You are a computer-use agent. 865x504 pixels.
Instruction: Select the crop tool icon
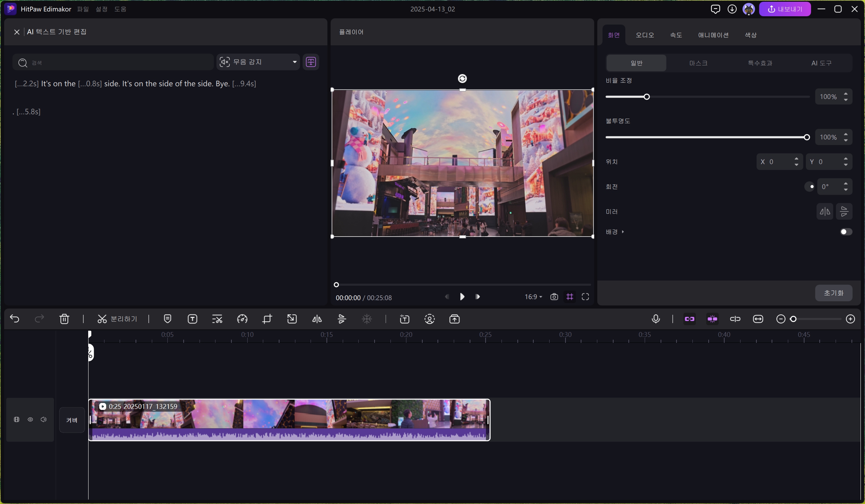point(267,319)
